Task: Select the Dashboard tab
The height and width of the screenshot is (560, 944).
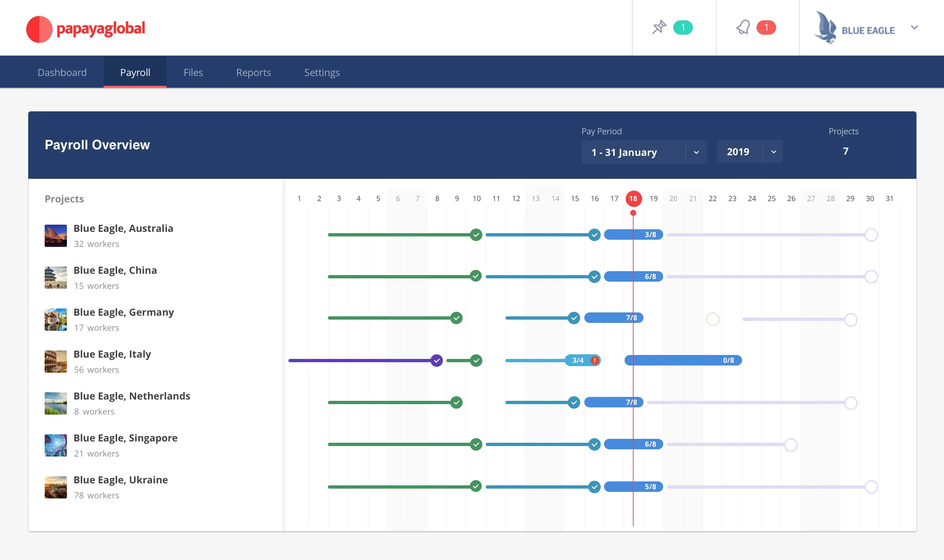Action: (63, 72)
